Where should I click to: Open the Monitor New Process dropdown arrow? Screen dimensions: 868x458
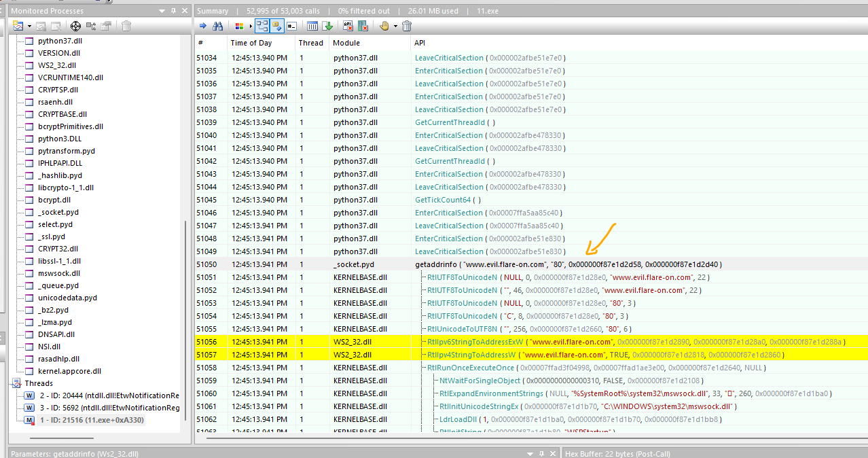click(x=29, y=26)
